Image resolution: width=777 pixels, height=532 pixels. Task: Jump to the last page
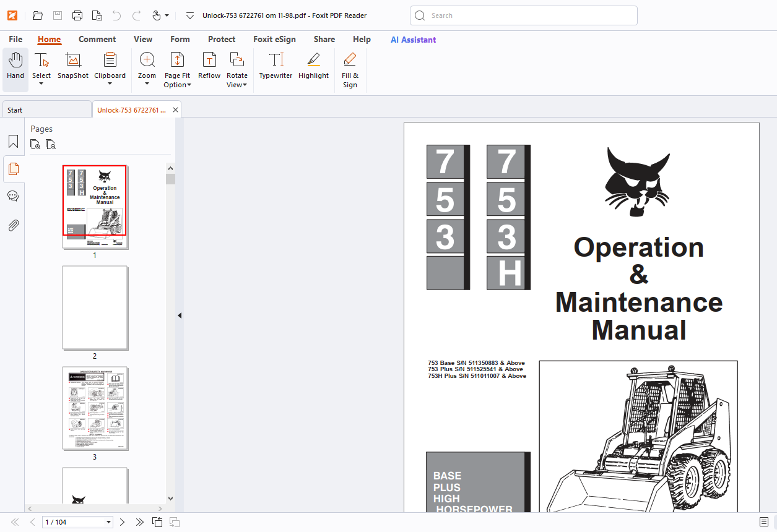pyautogui.click(x=140, y=522)
